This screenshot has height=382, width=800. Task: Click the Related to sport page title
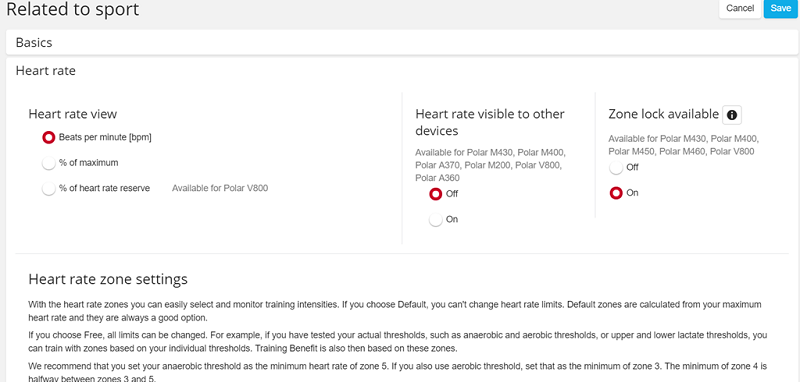(72, 9)
